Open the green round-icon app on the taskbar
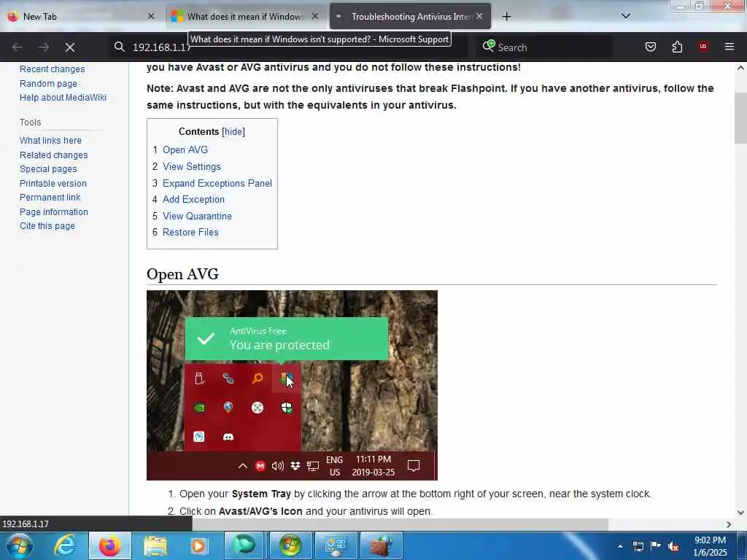This screenshot has height=560, width=747. [x=244, y=545]
